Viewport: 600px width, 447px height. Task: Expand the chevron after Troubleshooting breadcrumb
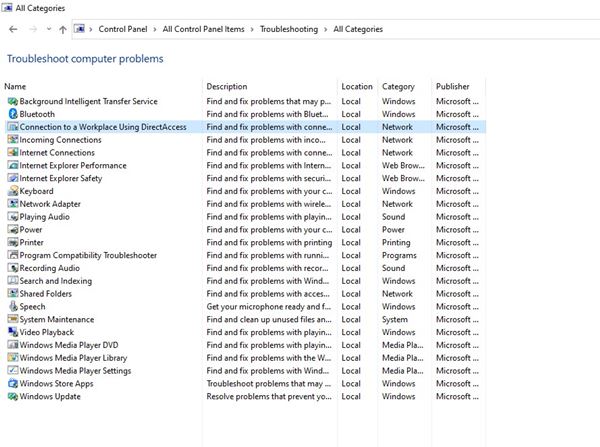point(326,30)
